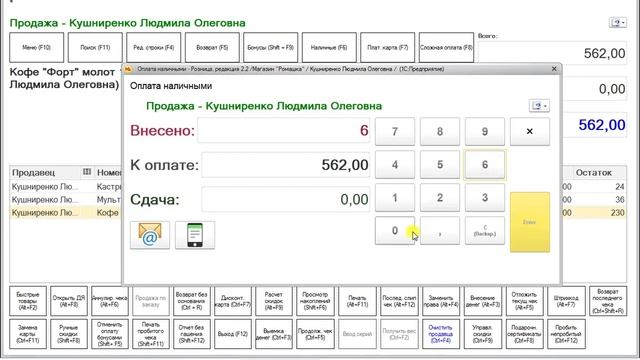
Task: Open help dropdown in payment dialog
Action: [x=539, y=106]
